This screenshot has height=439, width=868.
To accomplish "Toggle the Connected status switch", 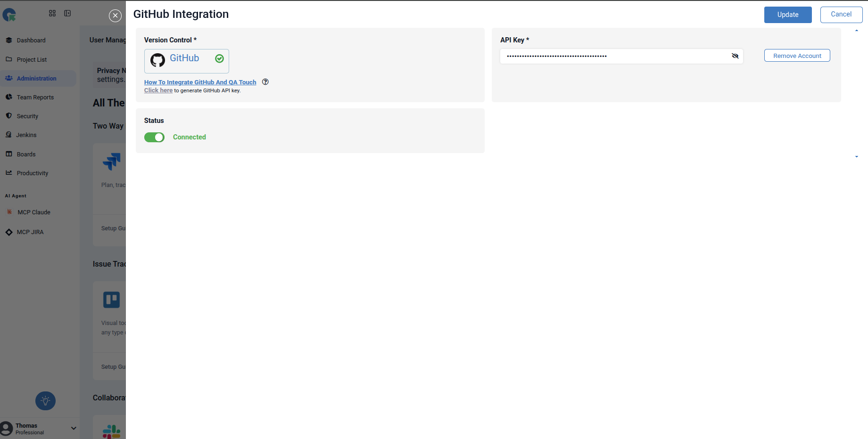I will [154, 137].
